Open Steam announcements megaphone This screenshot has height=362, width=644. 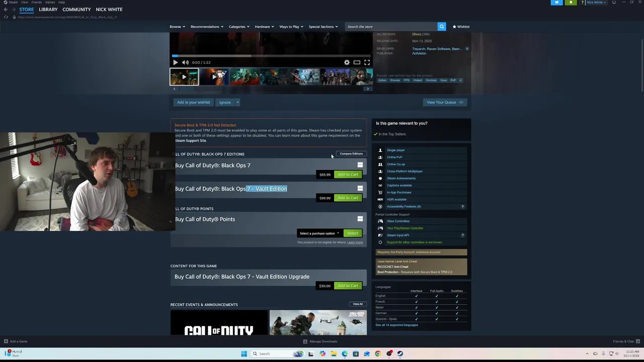556,3
